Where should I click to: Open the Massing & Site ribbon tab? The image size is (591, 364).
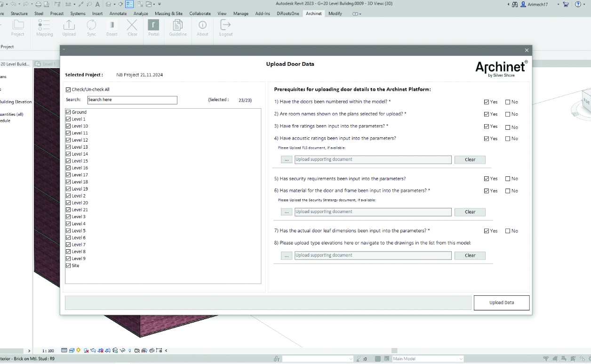click(168, 14)
